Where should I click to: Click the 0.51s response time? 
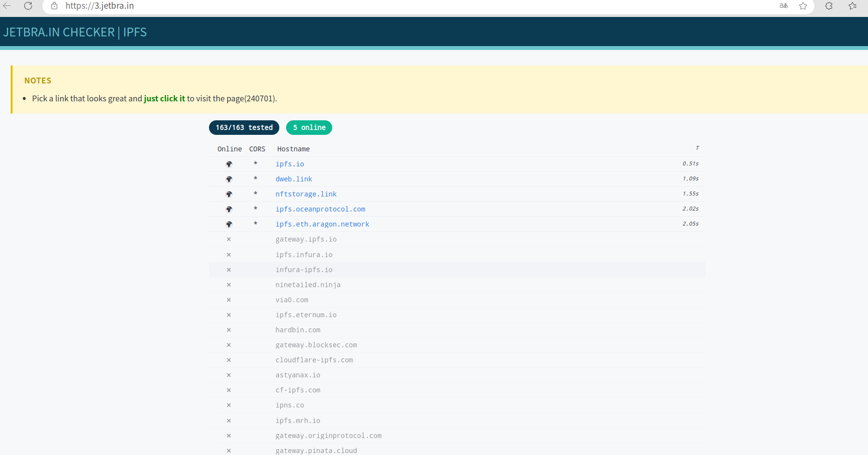[x=691, y=163]
